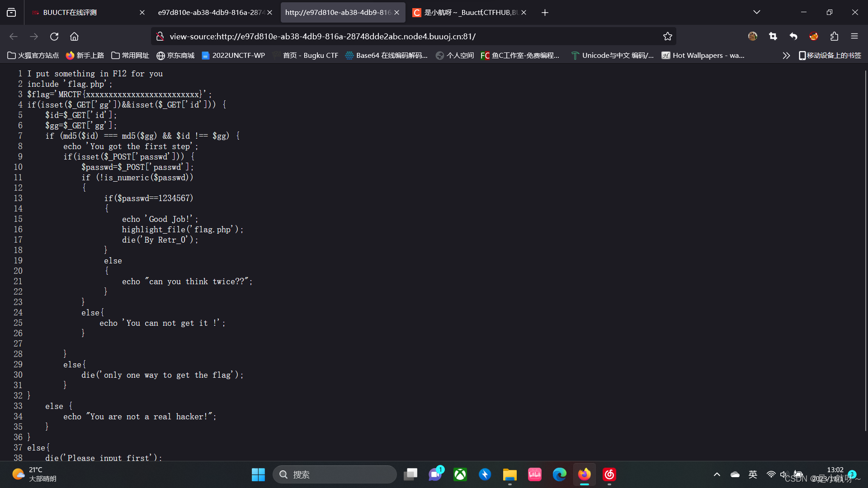Open the tab list dropdown chevron
This screenshot has height=488, width=868.
(757, 12)
